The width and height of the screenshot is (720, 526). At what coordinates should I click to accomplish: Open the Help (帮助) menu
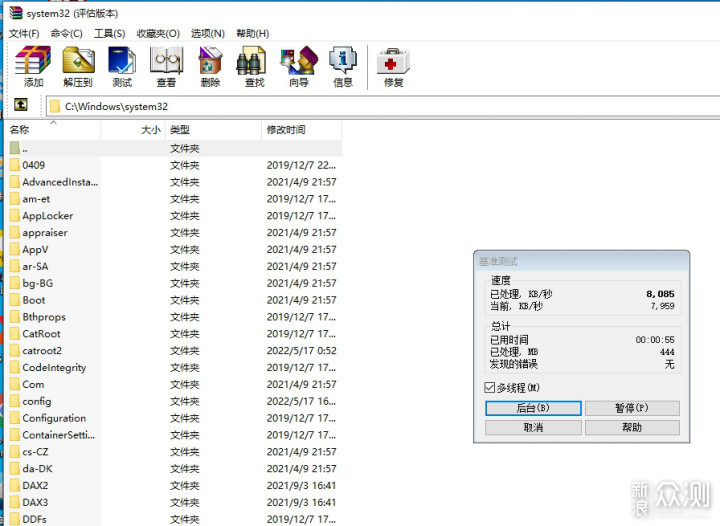pyautogui.click(x=253, y=34)
